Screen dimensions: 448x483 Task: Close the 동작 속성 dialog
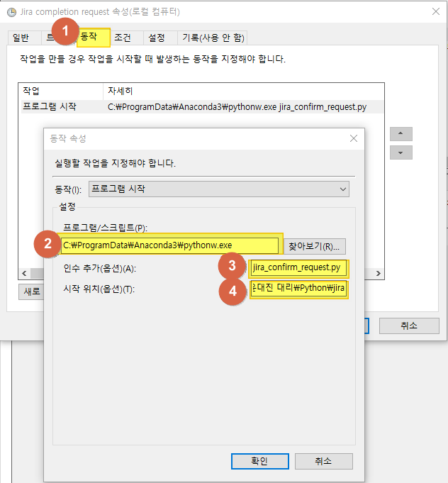coord(354,138)
